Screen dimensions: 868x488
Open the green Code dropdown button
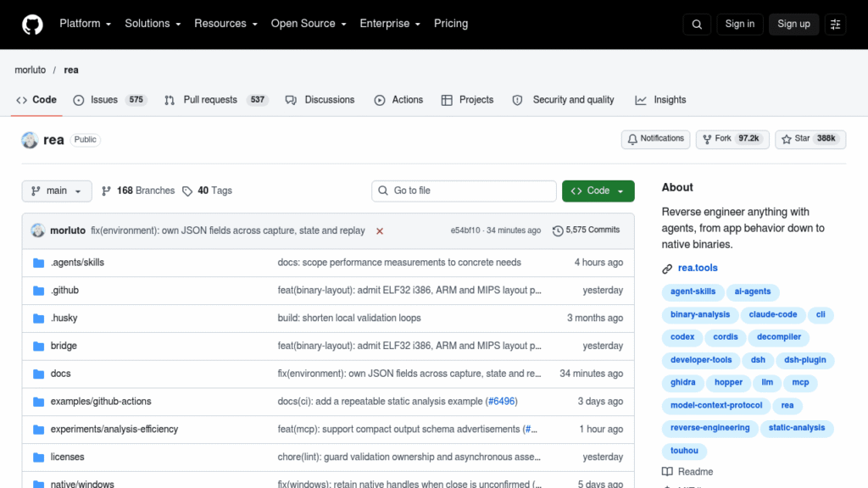[x=598, y=191]
